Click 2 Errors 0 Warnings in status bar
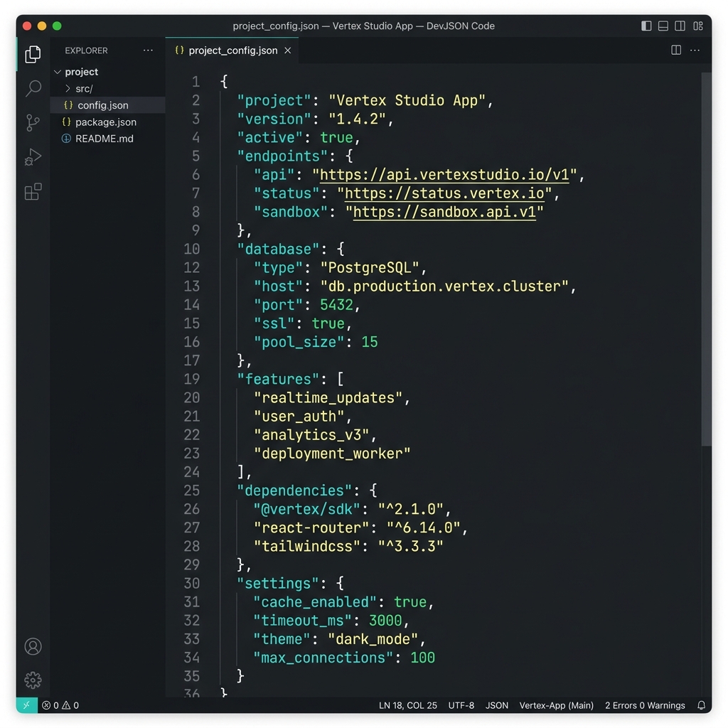 645,705
